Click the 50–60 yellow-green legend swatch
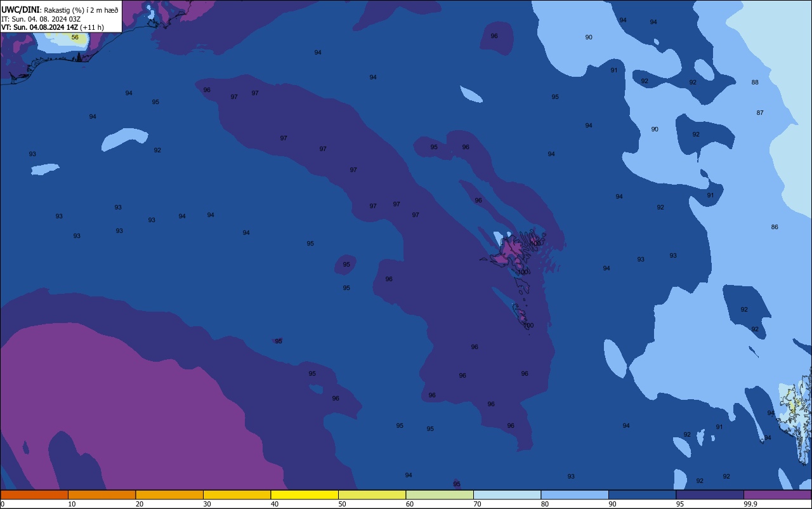Viewport: 812px width, 509px height. click(372, 494)
